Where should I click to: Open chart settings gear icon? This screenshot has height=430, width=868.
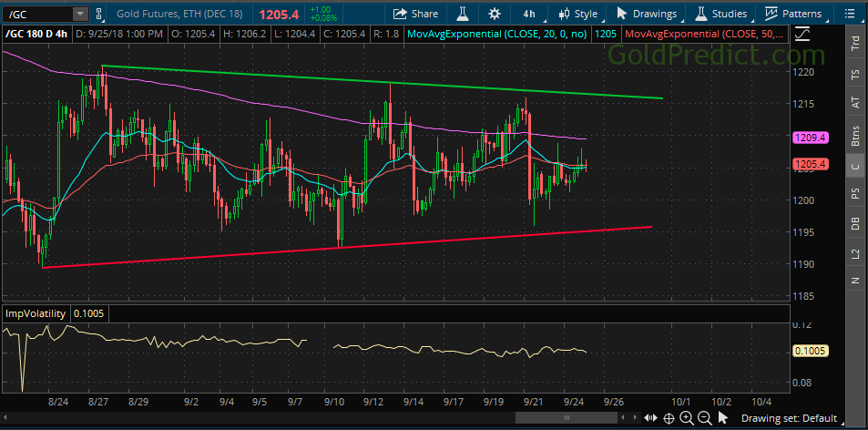[495, 14]
